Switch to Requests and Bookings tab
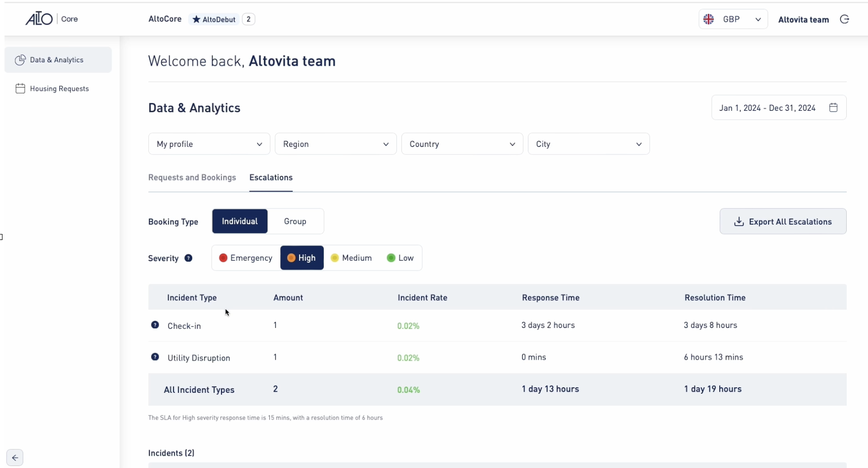The image size is (868, 468). (x=192, y=178)
